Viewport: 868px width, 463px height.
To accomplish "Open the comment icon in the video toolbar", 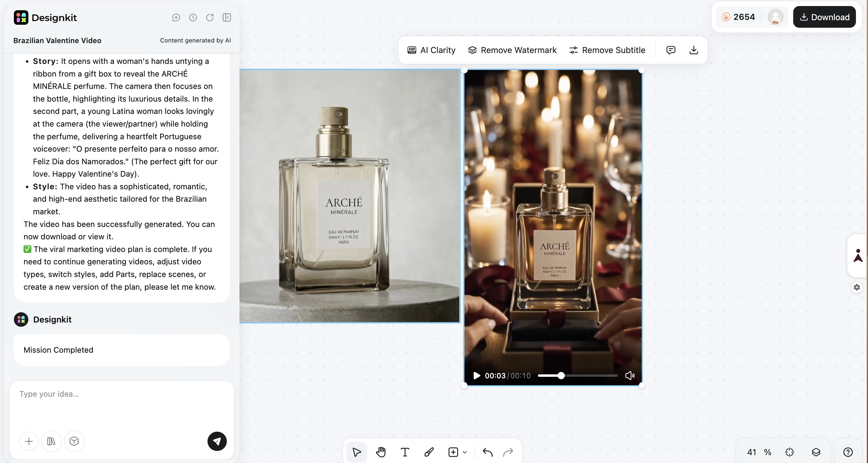I will 671,50.
